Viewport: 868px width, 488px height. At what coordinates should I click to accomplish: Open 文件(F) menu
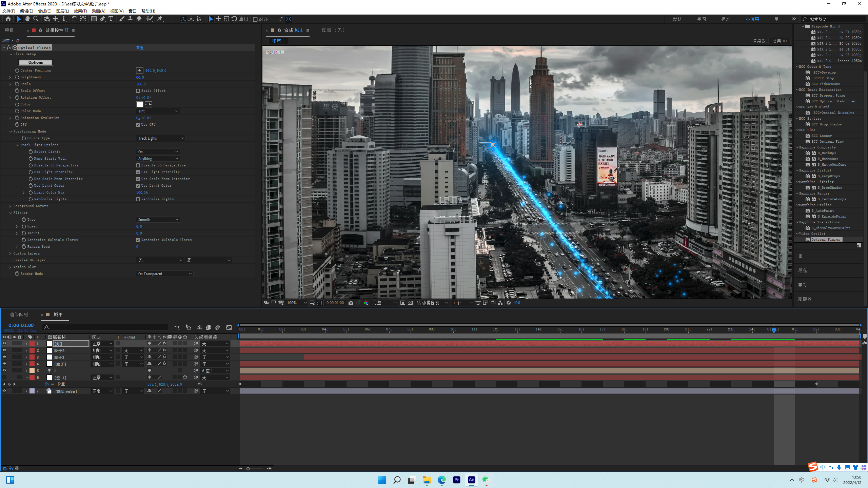9,11
